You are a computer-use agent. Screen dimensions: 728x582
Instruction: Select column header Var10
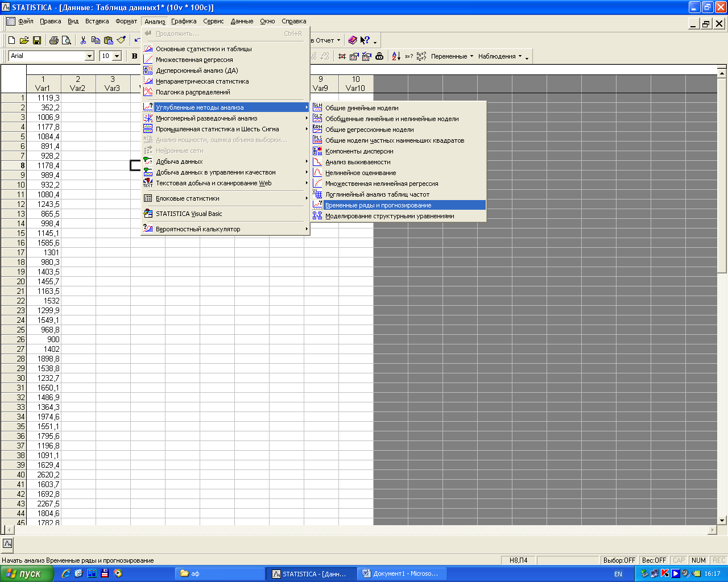(355, 84)
